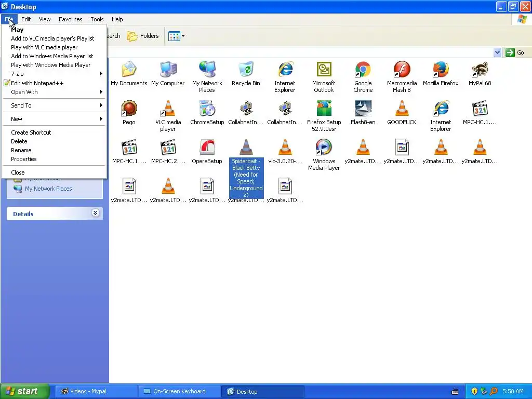This screenshot has height=399, width=532.
Task: Expand the Send To submenu
Action: click(x=54, y=105)
